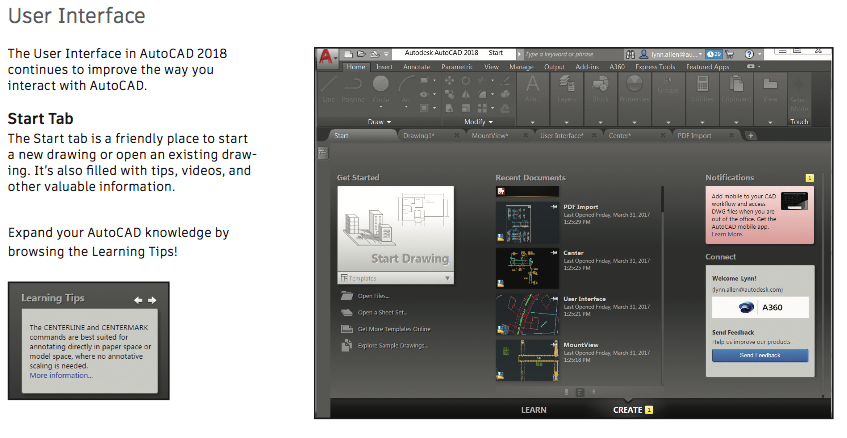The image size is (847, 438).
Task: Toggle pin on User Interface recent document
Action: 554,298
